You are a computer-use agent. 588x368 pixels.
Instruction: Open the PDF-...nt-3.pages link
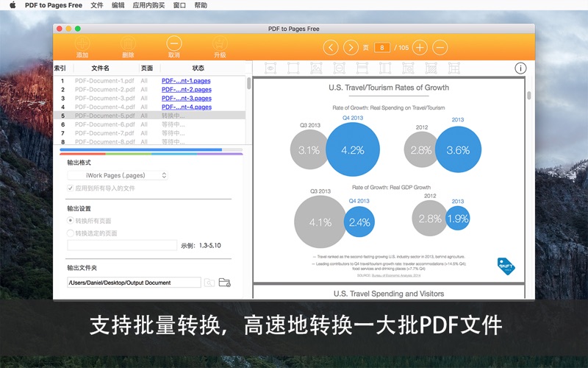click(187, 98)
